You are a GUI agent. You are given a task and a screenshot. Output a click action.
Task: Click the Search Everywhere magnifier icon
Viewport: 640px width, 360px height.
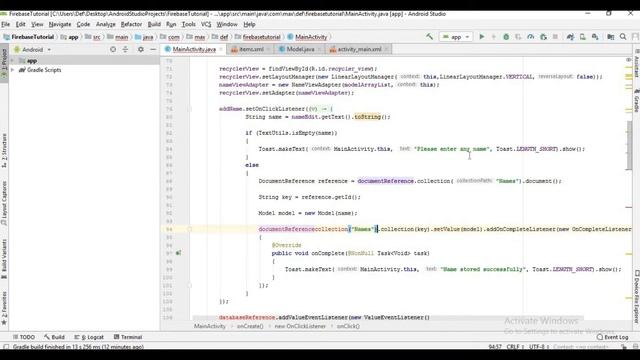(x=623, y=37)
